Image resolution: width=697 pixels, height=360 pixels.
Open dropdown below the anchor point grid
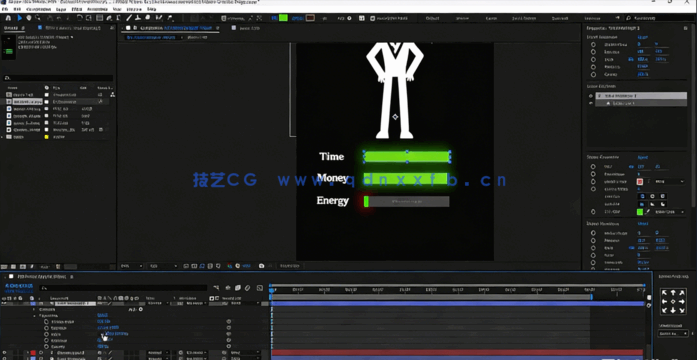673,333
